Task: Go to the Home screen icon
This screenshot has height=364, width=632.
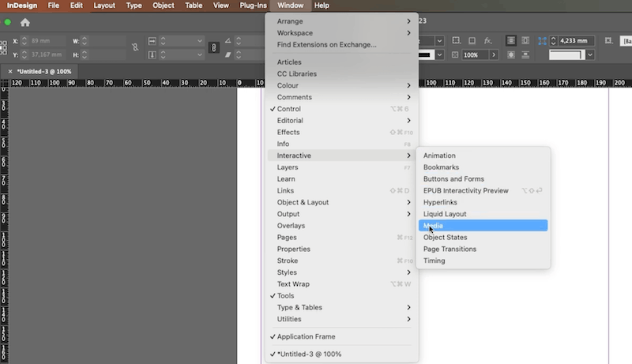Action: pos(25,23)
